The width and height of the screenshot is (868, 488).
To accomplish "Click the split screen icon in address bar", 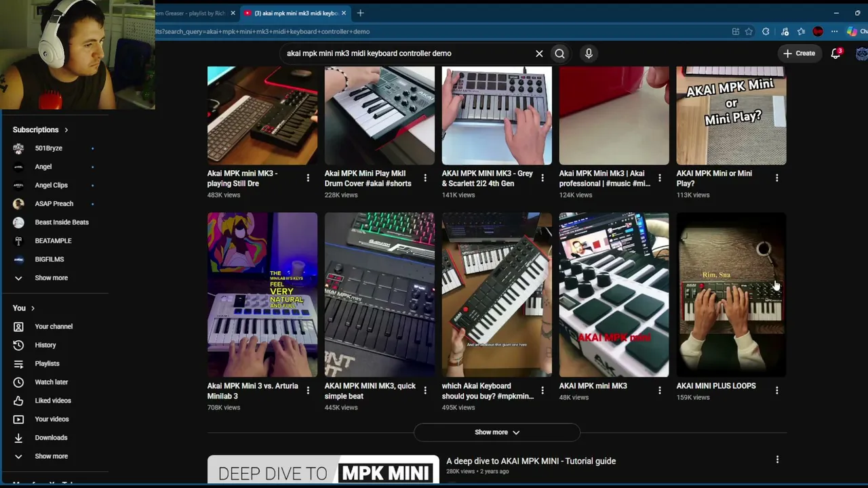I will point(735,31).
